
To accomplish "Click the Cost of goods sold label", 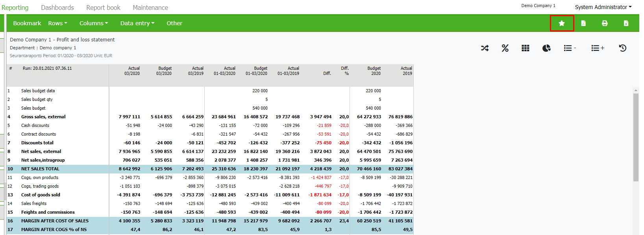I will (x=41, y=195).
